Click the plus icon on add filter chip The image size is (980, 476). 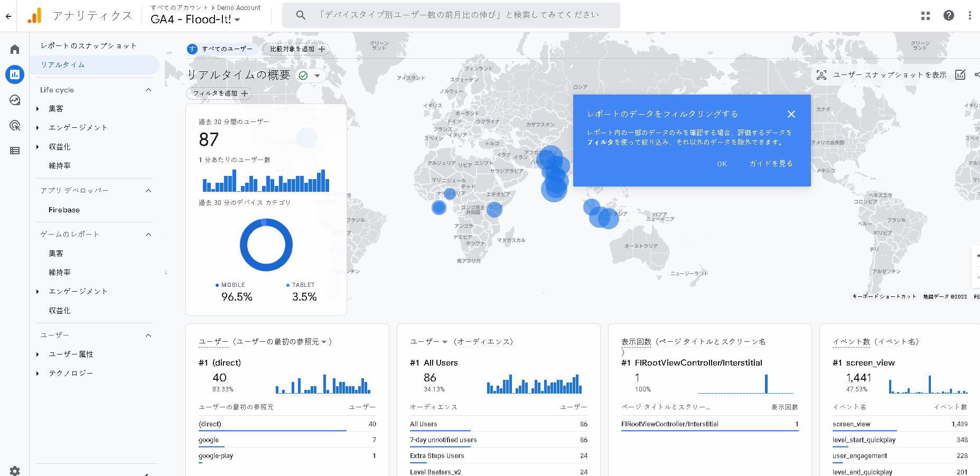[245, 94]
